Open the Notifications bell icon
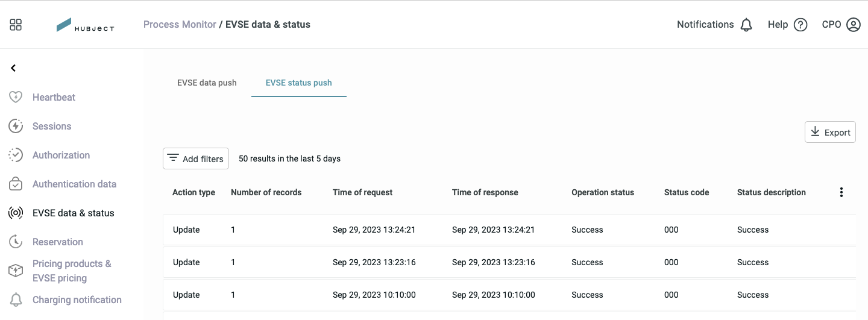Image resolution: width=868 pixels, height=320 pixels. point(746,25)
